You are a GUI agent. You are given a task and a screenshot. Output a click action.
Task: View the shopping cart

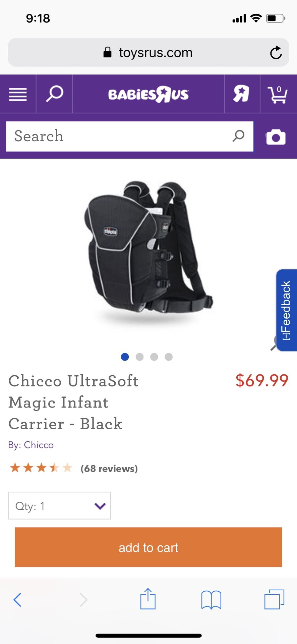[277, 95]
